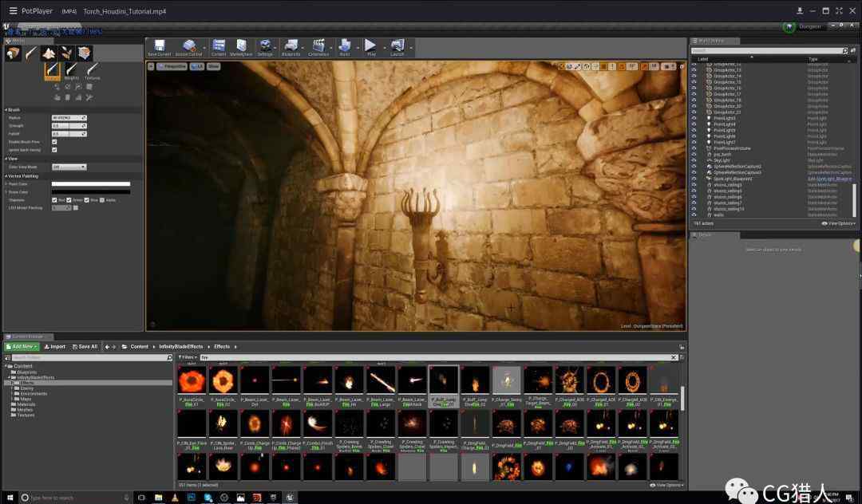Click the Import button

click(55, 347)
